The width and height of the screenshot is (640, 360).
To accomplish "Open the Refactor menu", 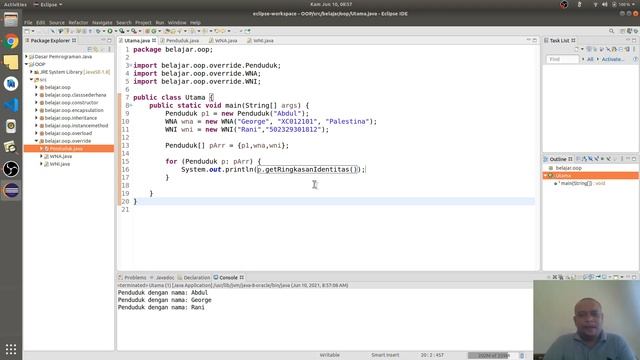I will click(x=78, y=22).
